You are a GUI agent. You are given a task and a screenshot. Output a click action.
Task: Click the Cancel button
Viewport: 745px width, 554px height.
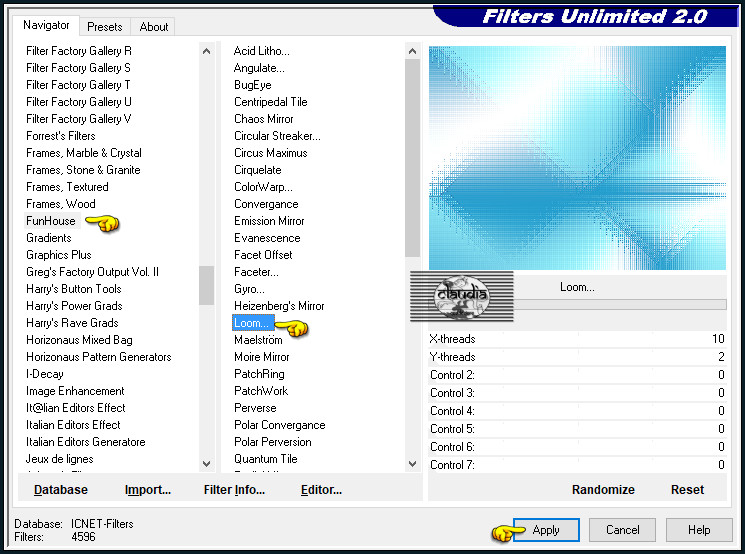(622, 530)
